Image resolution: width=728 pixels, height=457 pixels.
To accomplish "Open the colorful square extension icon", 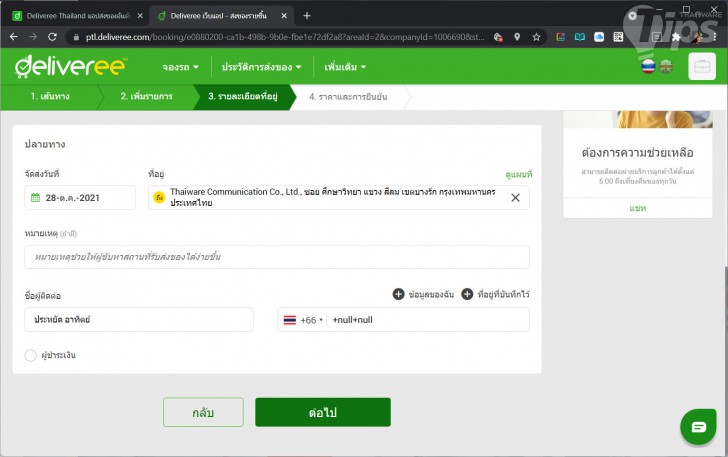I will pos(560,37).
